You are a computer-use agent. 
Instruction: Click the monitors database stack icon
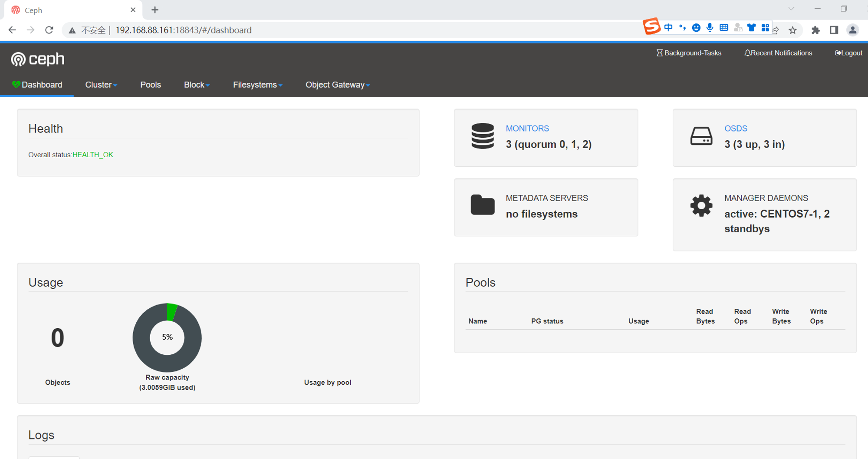coord(483,136)
